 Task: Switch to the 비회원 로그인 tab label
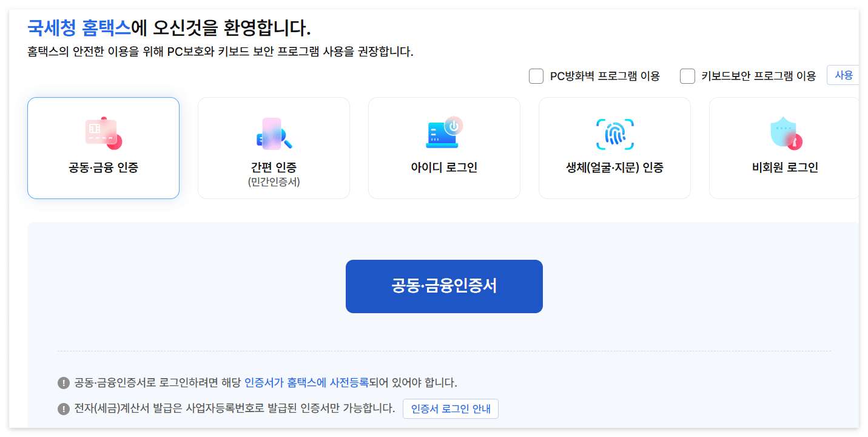click(786, 168)
